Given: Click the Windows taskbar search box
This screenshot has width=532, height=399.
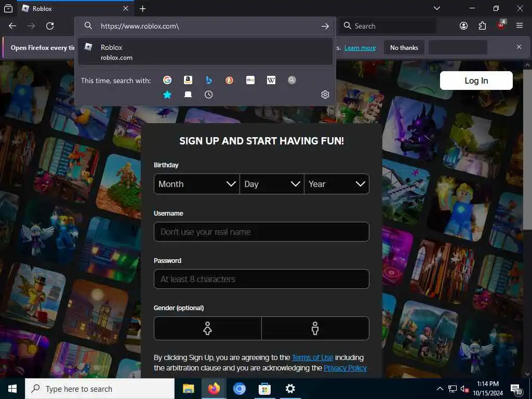Looking at the screenshot, I should click(100, 389).
